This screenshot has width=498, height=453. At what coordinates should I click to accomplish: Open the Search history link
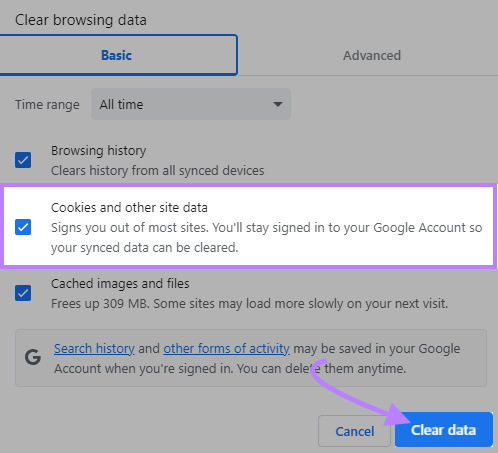coord(94,349)
